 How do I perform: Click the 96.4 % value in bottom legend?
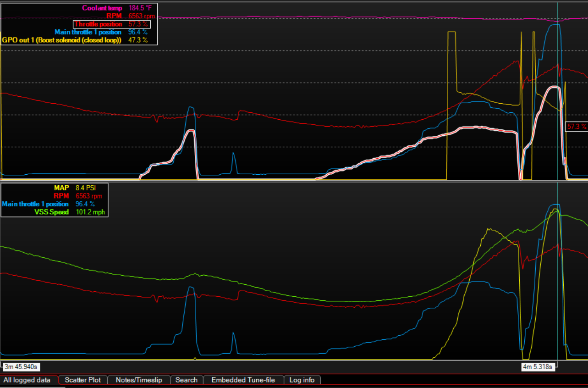pyautogui.click(x=85, y=204)
